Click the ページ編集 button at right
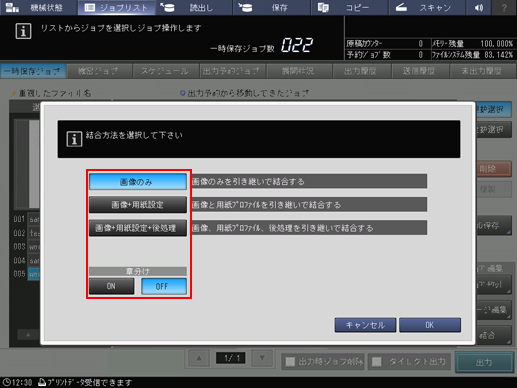 pos(494,310)
